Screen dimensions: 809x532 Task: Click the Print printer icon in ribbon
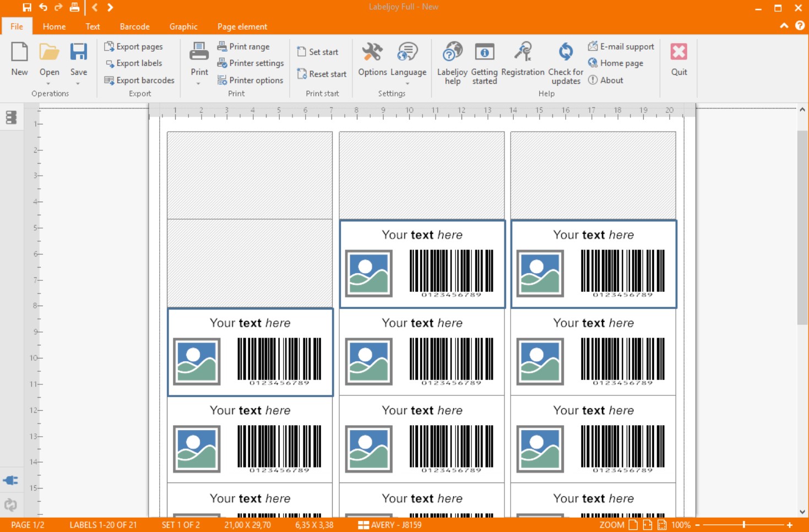[199, 52]
